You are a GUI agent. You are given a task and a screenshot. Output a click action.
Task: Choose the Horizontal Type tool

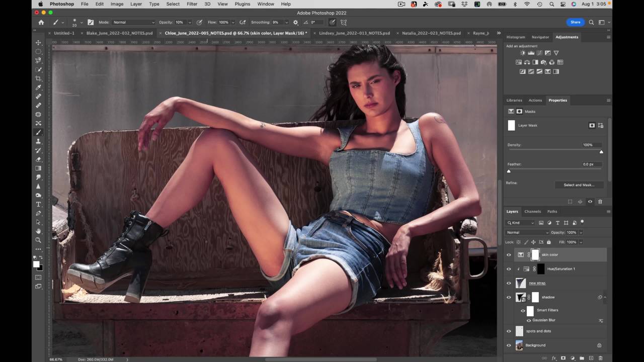click(38, 204)
